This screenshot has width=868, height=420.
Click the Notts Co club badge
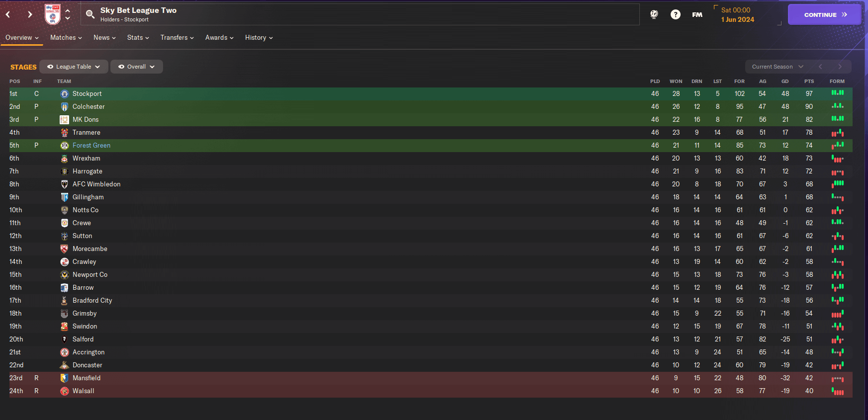pos(64,210)
